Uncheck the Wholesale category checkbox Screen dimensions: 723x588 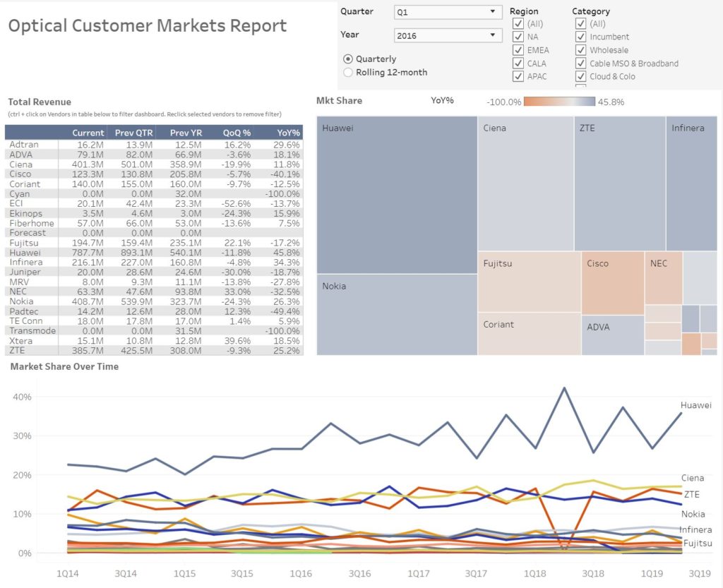coord(580,50)
